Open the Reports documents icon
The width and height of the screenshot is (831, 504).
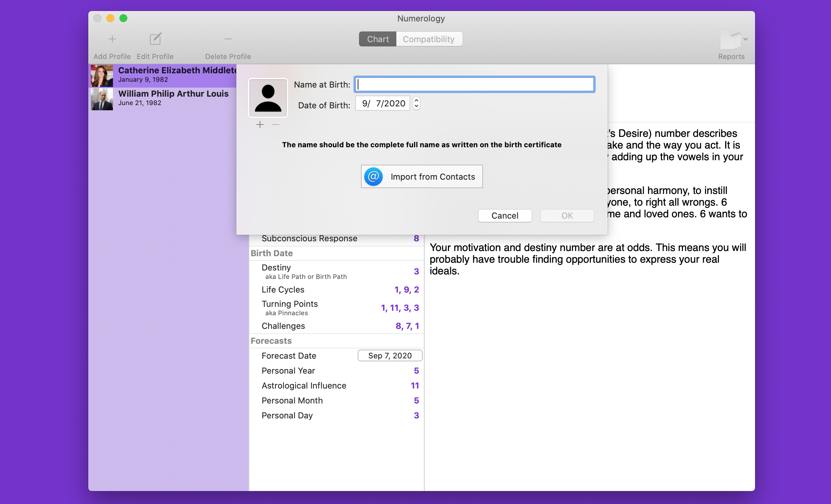click(x=730, y=40)
